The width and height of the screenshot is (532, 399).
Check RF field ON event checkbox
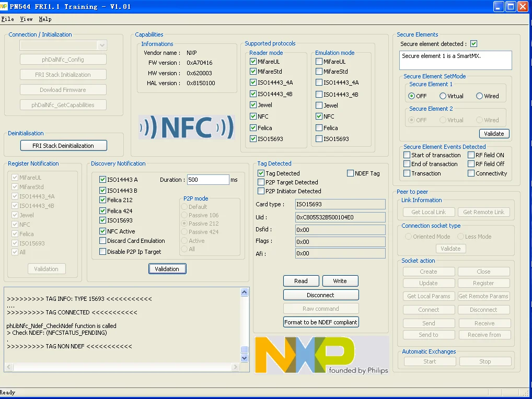coord(471,155)
